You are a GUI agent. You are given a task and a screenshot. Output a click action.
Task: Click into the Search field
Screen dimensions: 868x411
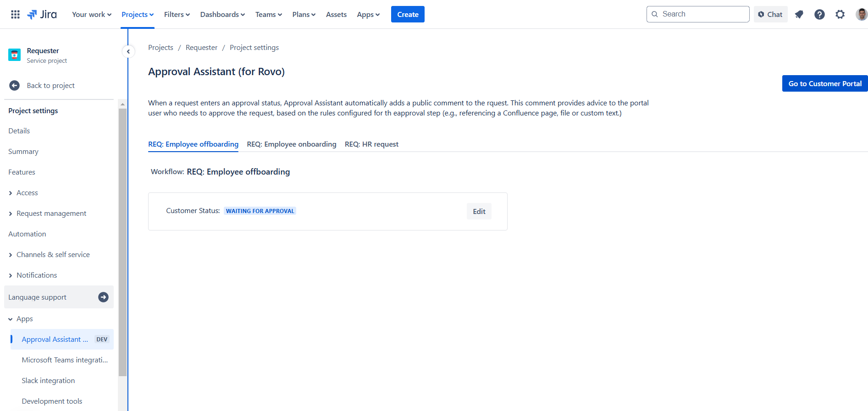tap(698, 14)
